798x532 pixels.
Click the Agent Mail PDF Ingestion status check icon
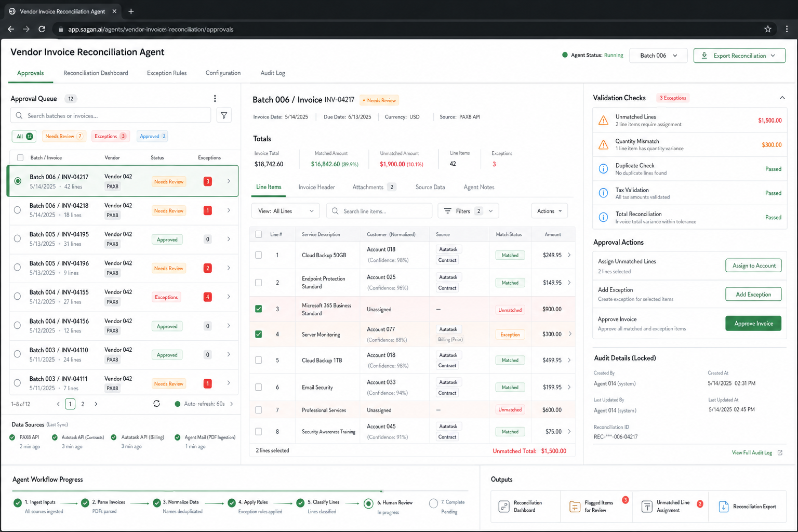pyautogui.click(x=178, y=437)
